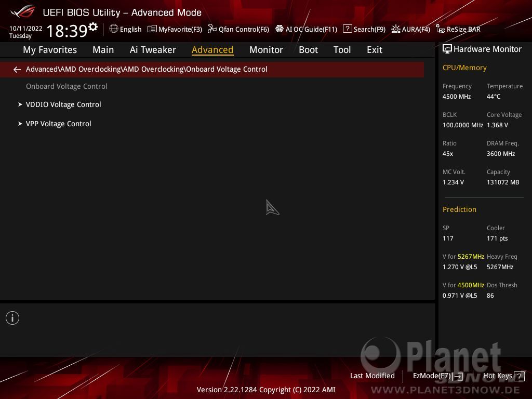Click Search(F9) label
The height and width of the screenshot is (399, 532).
pos(369,29)
